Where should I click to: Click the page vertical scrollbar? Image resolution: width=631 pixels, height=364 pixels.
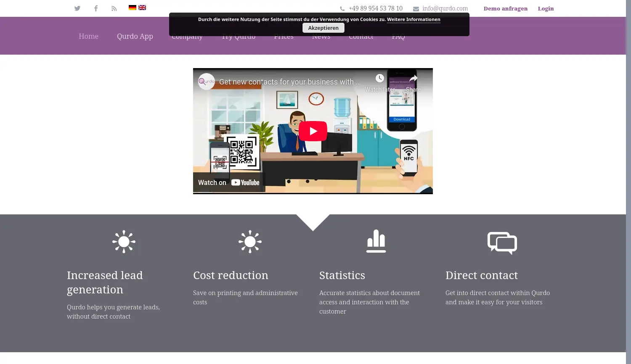pyautogui.click(x=628, y=182)
